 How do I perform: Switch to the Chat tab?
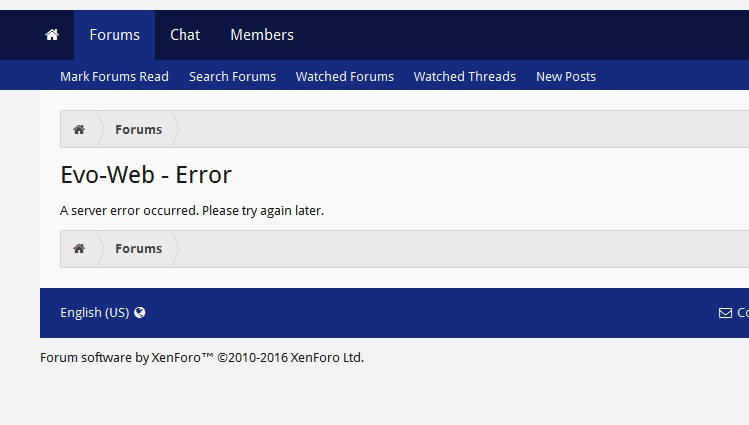point(185,35)
